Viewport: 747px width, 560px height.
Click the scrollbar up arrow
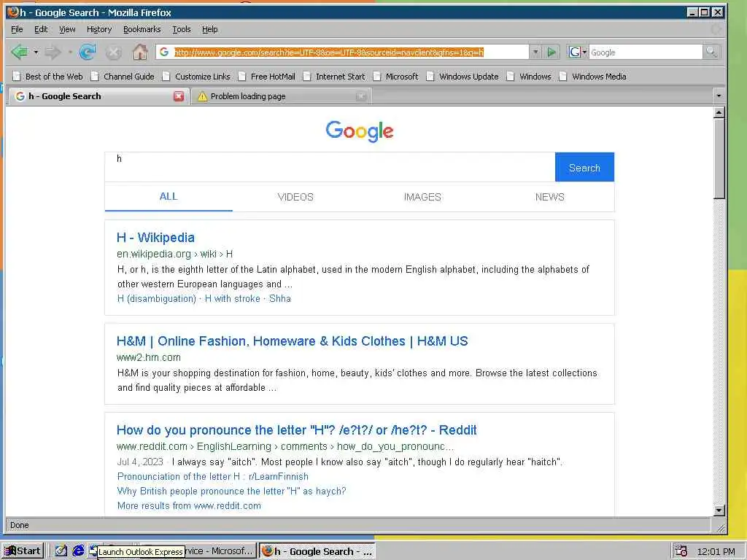coord(719,112)
